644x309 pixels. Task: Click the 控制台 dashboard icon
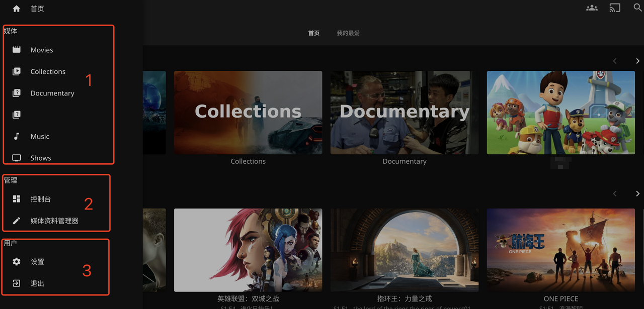[17, 199]
